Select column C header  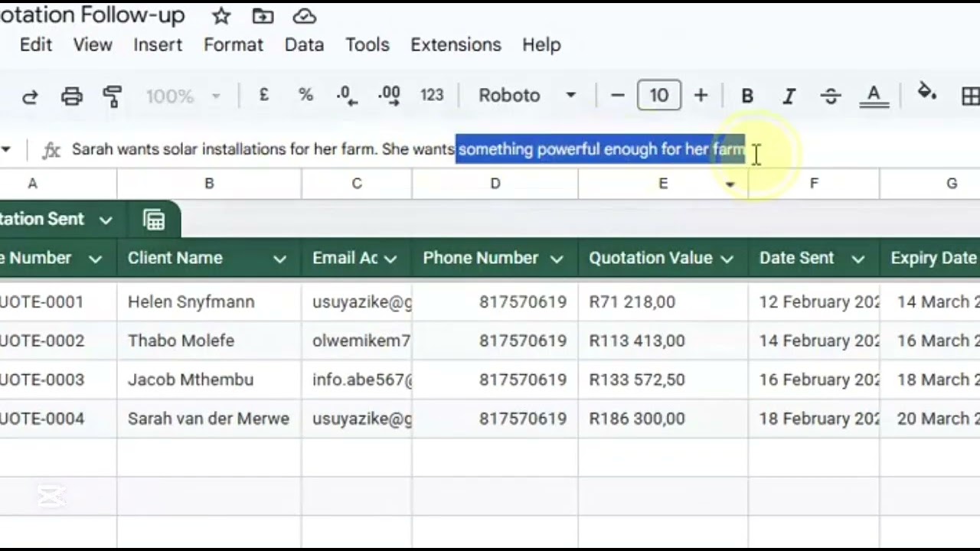(x=357, y=184)
